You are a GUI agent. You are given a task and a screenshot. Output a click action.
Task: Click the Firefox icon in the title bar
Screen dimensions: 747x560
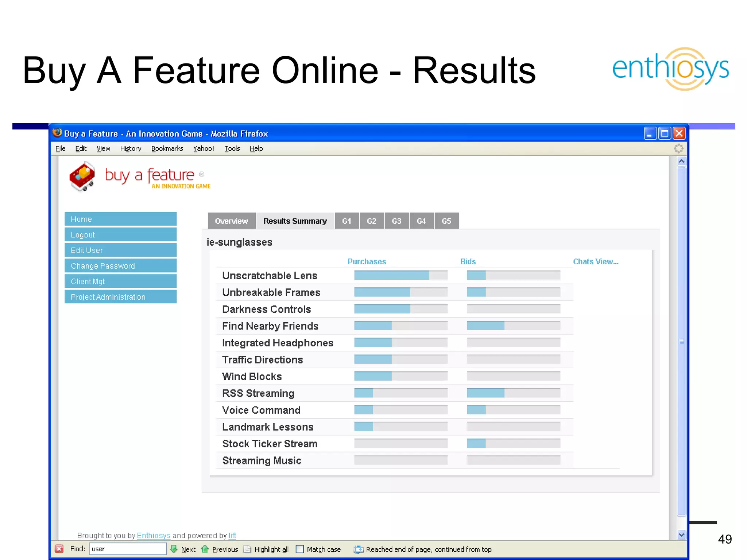pyautogui.click(x=57, y=133)
